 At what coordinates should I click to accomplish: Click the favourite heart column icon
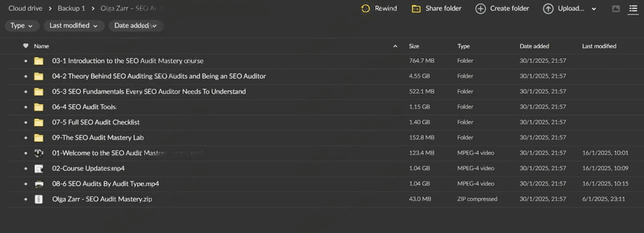(26, 46)
